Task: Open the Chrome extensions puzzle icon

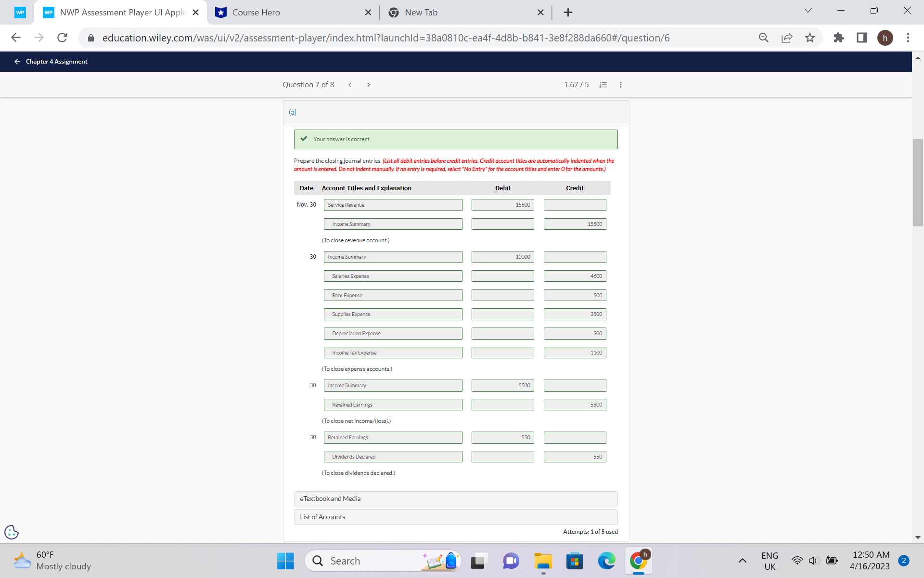Action: (839, 38)
